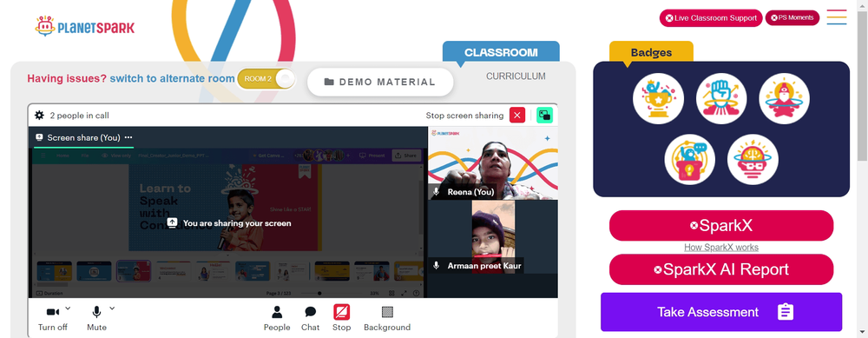Open SparkX AI Report
Screen dimensions: 868x338
(721, 269)
